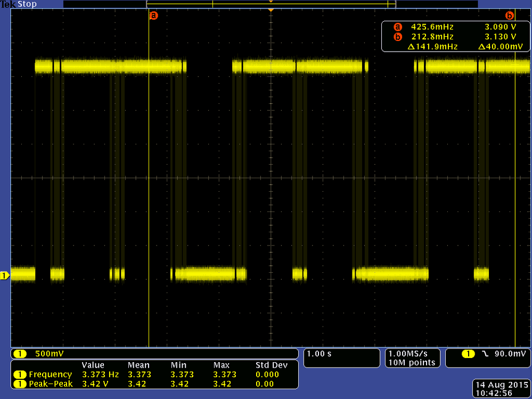
Task: Click the Tek Stop acquisition status
Action: point(18,4)
